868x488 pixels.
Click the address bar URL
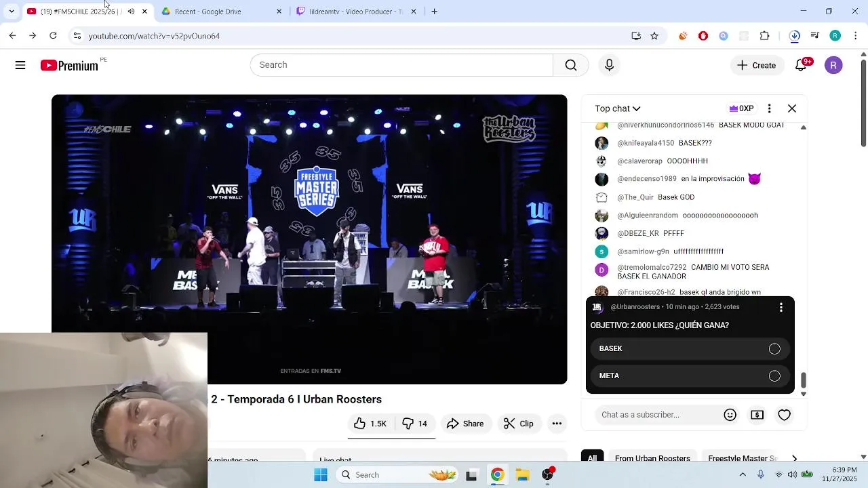click(x=154, y=36)
